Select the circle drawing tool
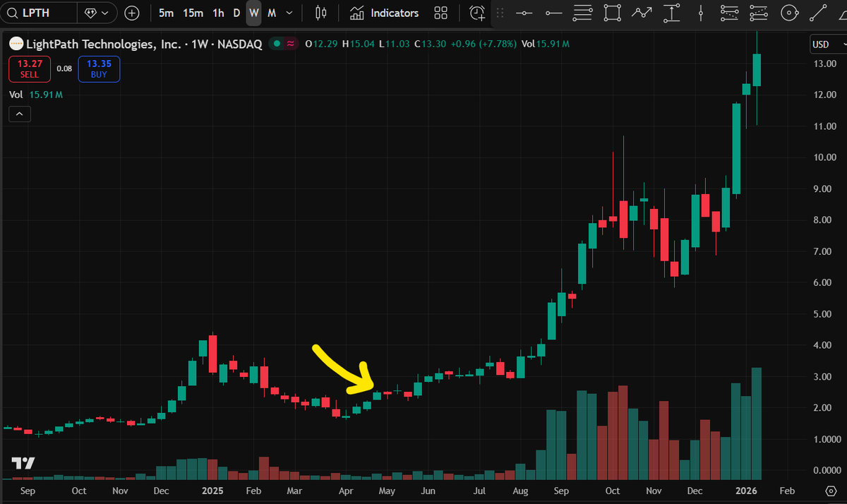The height and width of the screenshot is (504, 847). coord(788,13)
